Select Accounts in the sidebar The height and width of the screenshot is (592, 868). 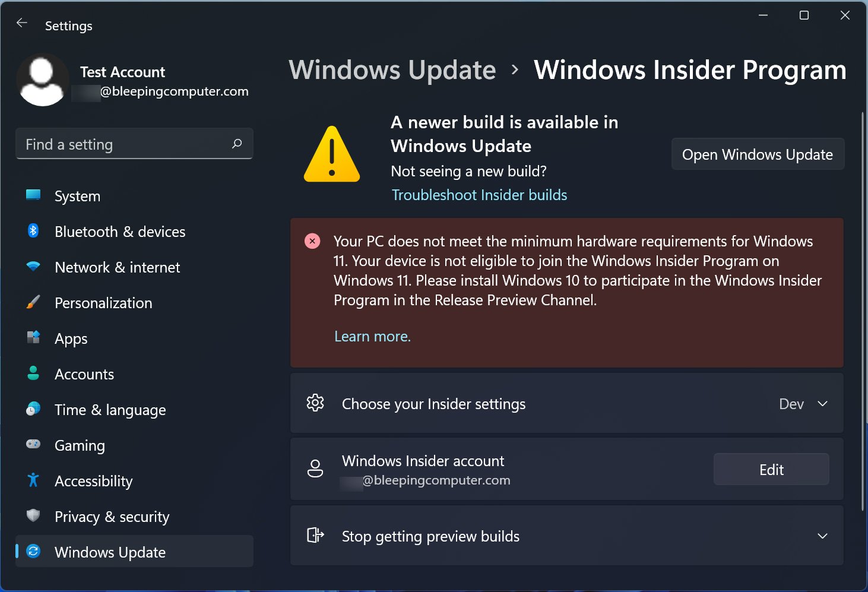(x=84, y=374)
